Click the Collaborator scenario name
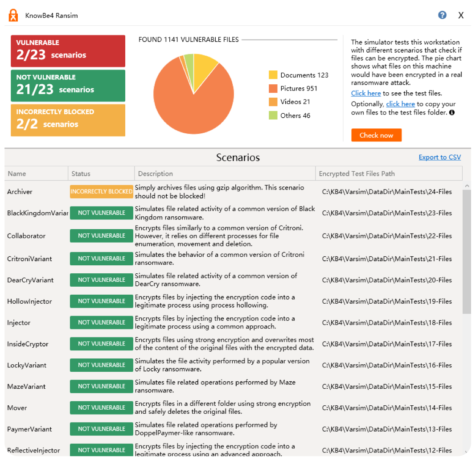This screenshot has width=476, height=461. point(26,236)
